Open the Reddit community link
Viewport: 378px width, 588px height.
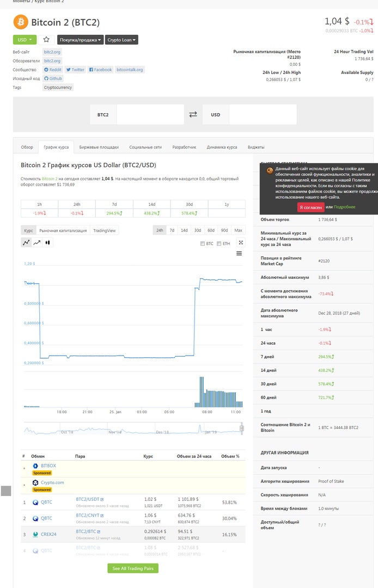(53, 70)
